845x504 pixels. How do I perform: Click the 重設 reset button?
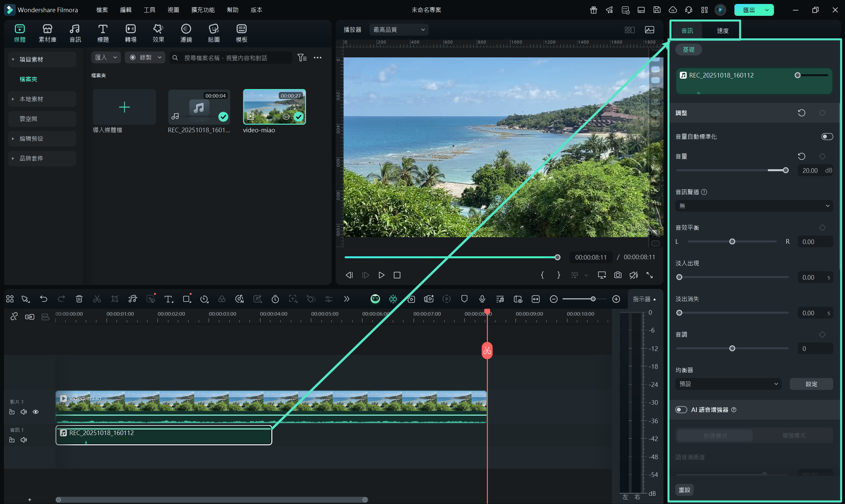coord(684,490)
